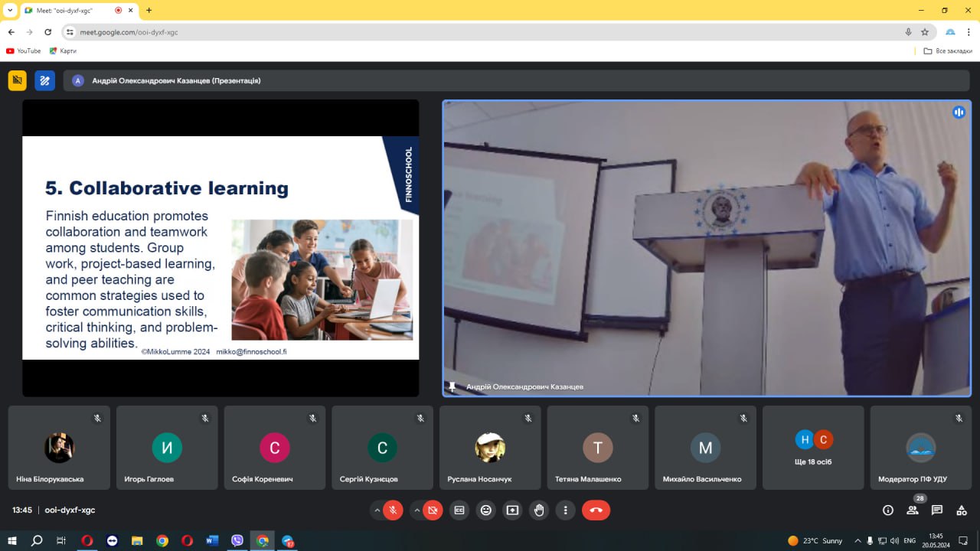Viewport: 980px width, 551px height.
Task: Open the more options three-dot menu
Action: [566, 510]
